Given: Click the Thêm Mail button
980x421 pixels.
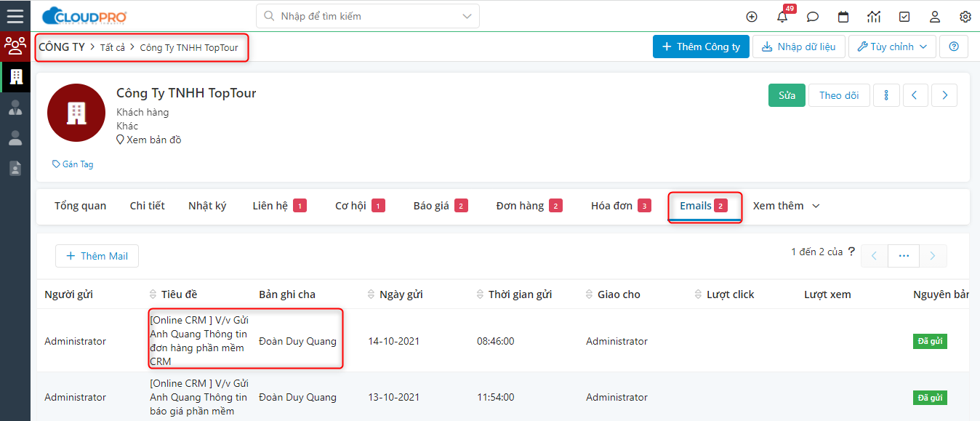Looking at the screenshot, I should pyautogui.click(x=97, y=256).
